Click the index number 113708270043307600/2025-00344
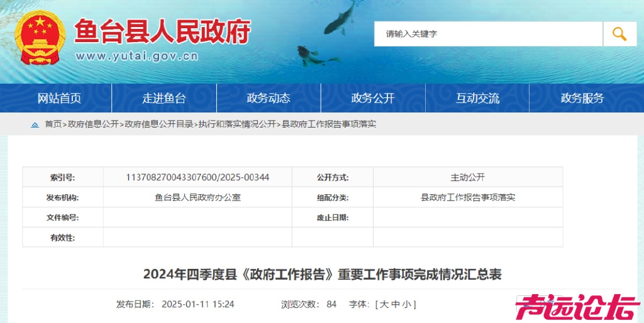The width and height of the screenshot is (644, 323). (x=197, y=177)
